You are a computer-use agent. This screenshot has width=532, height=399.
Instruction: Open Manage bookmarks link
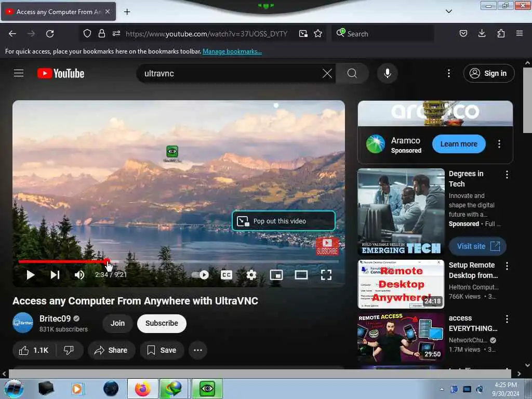232,51
